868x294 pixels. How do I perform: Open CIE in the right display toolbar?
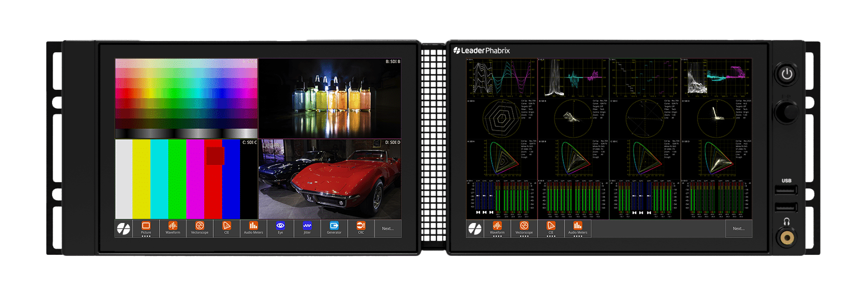(551, 228)
